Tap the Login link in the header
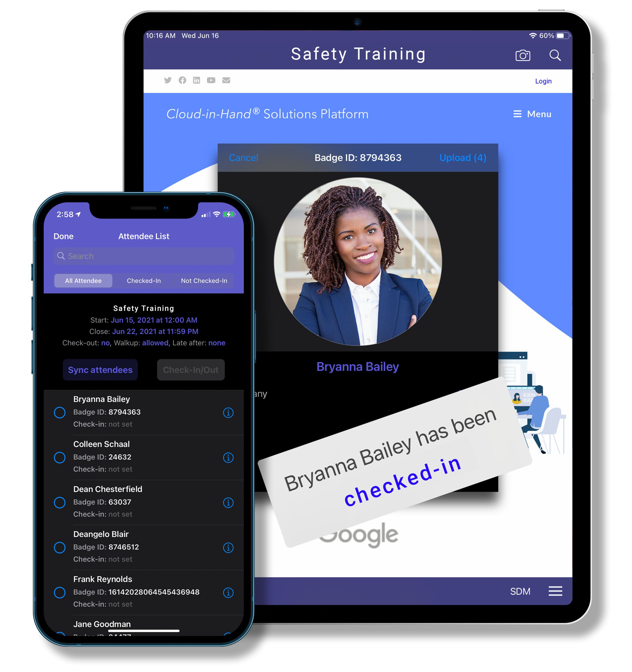This screenshot has width=632, height=672. click(544, 81)
